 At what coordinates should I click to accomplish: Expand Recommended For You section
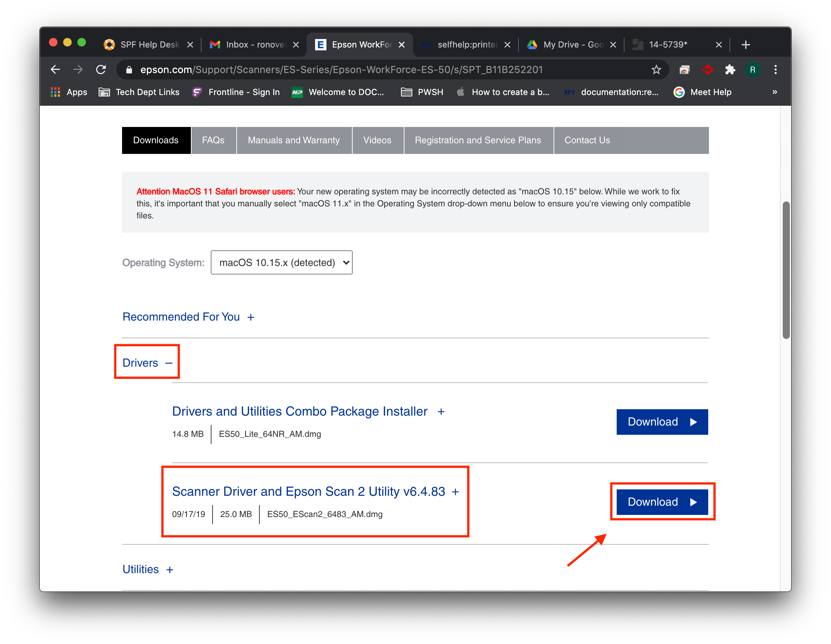point(188,317)
